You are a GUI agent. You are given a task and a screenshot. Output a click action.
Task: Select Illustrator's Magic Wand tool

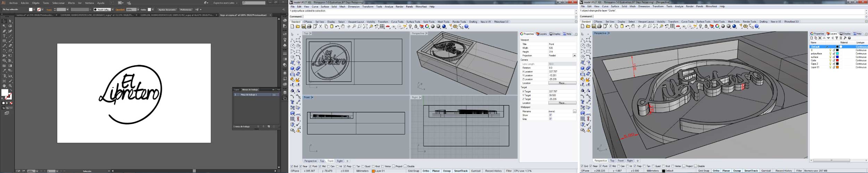tap(4, 26)
